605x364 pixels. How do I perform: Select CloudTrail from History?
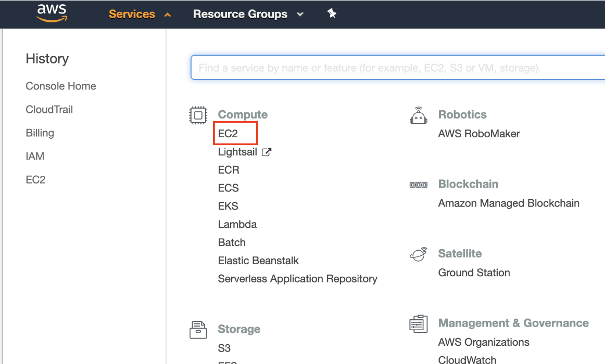click(x=49, y=109)
